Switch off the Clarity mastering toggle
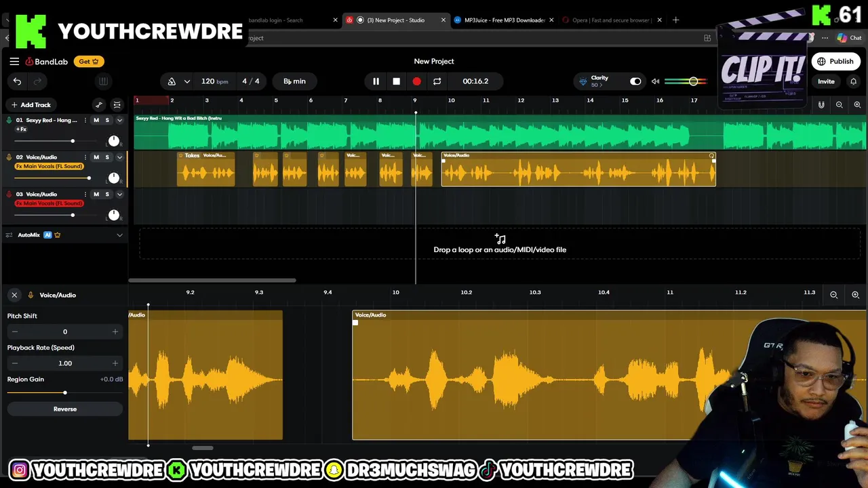This screenshot has height=488, width=868. pyautogui.click(x=635, y=81)
